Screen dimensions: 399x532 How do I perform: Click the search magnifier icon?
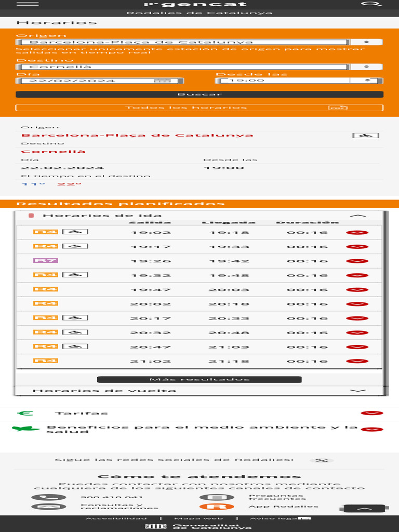[x=371, y=4]
